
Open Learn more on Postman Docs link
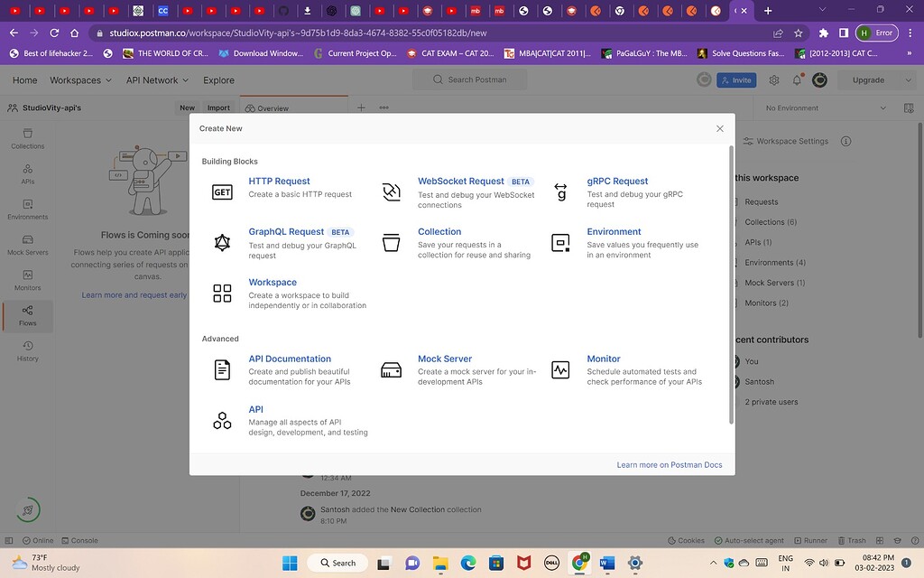point(669,464)
